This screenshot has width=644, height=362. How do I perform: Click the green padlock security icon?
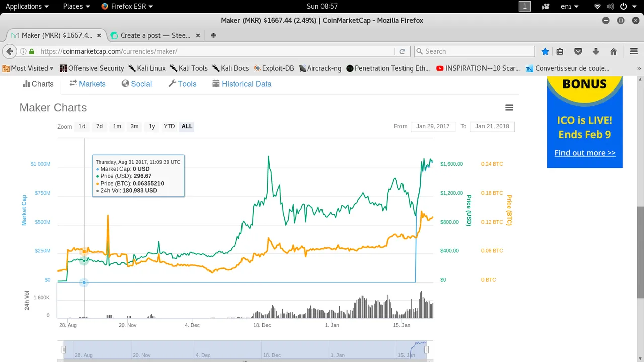click(x=32, y=51)
